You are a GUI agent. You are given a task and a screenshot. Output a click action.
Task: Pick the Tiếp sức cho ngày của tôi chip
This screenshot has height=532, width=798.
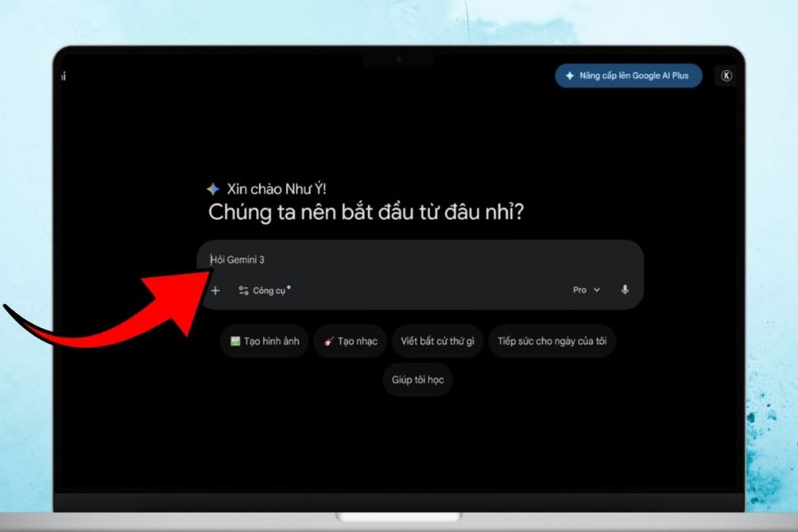click(x=552, y=341)
